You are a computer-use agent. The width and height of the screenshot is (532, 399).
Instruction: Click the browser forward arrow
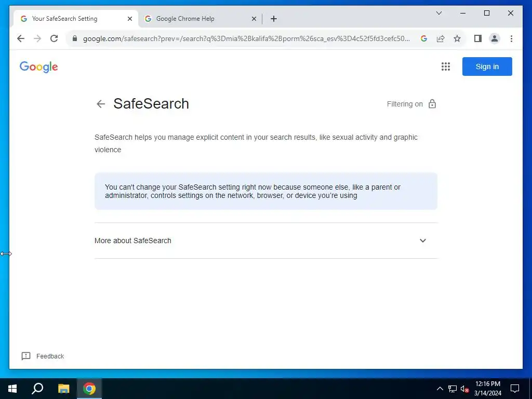[x=37, y=38]
